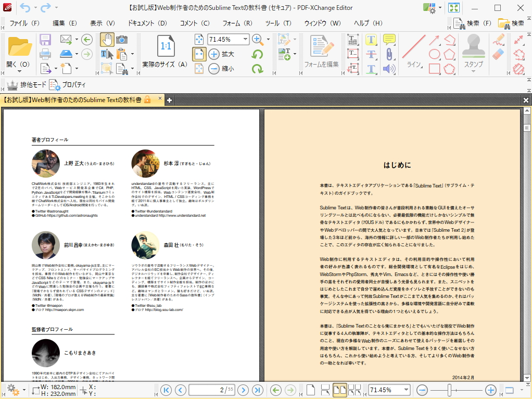Select the Strikeout text tool
This screenshot has width=532, height=399.
(x=371, y=54)
